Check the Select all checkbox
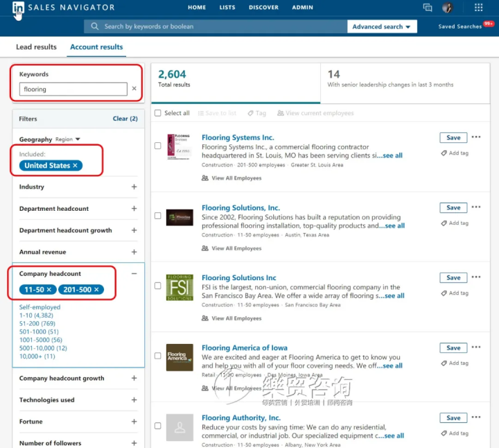Screen dimensions: 499x448 tap(158, 113)
